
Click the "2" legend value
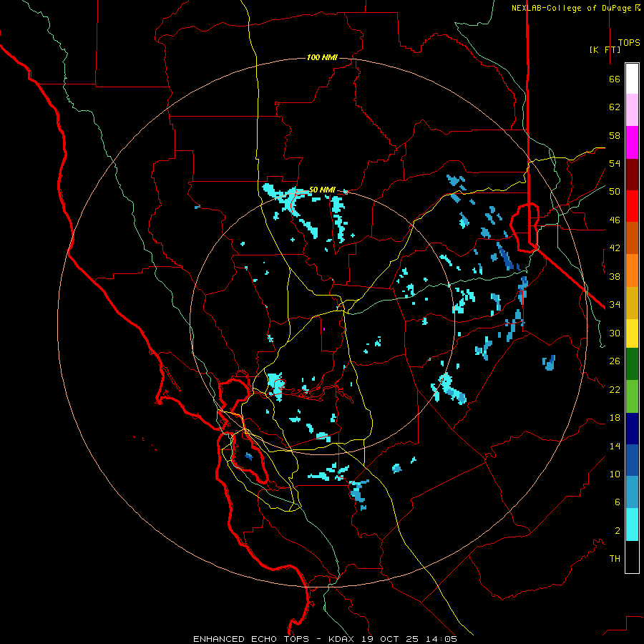(x=618, y=531)
